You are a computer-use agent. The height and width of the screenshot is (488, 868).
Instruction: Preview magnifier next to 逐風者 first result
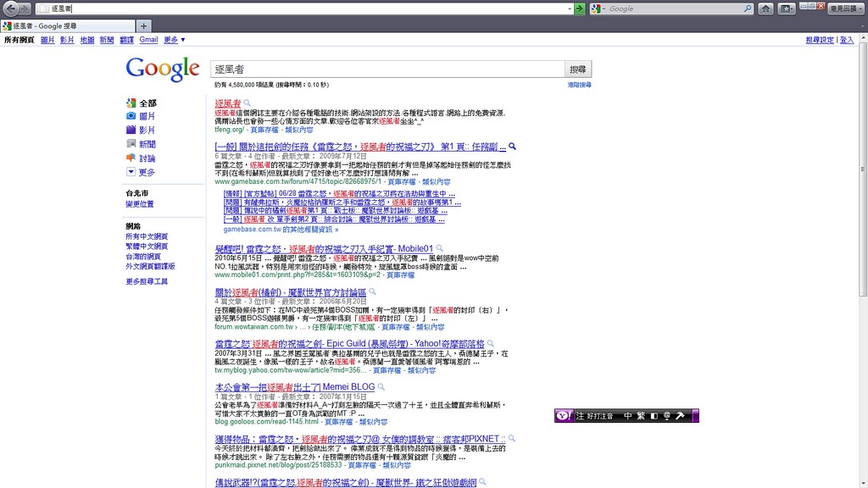[248, 103]
